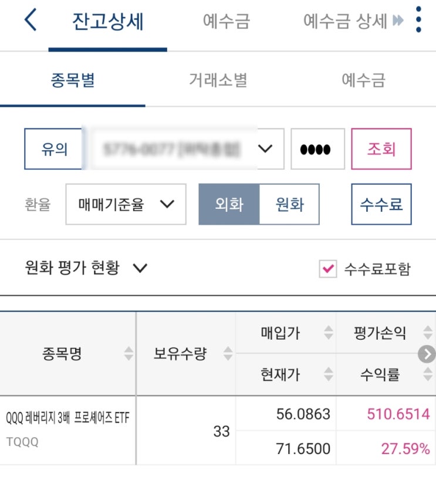436x504 pixels.
Task: Tap the tab scroll arrows next to 예수금 상세
Action: tap(398, 22)
